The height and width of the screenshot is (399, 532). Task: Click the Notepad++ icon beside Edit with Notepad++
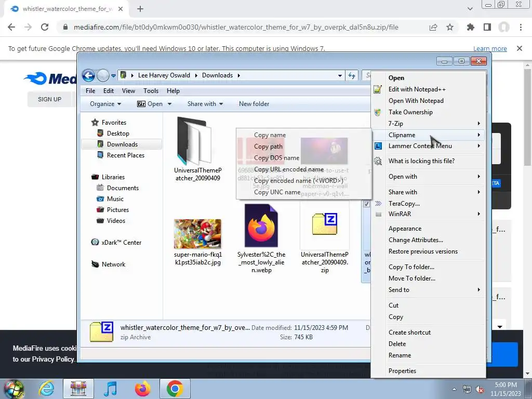pyautogui.click(x=378, y=89)
